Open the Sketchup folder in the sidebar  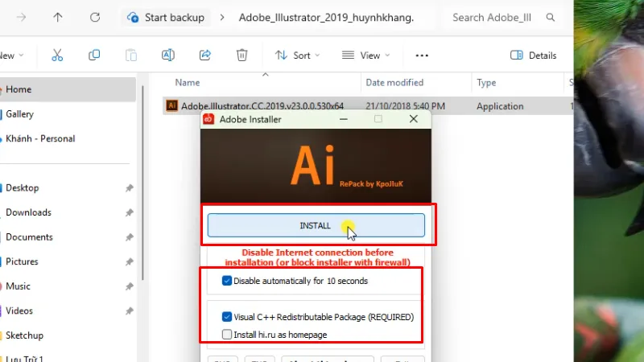pyautogui.click(x=24, y=335)
